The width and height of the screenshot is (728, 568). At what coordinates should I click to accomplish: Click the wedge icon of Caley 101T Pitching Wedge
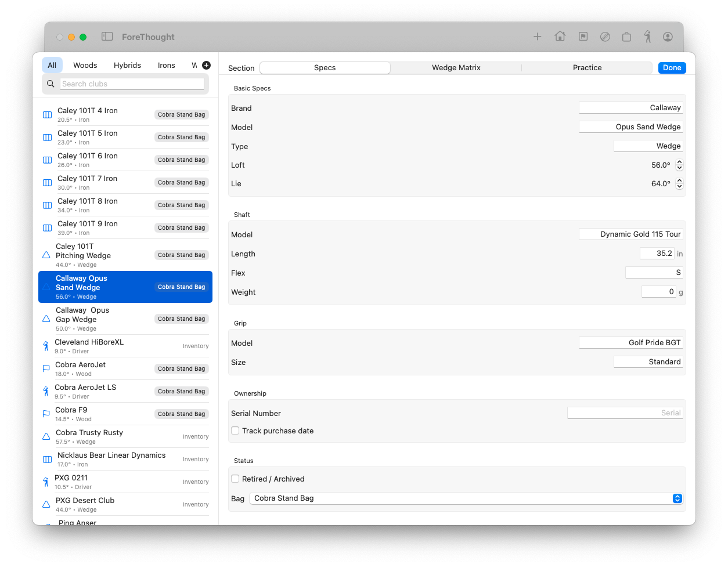(x=46, y=255)
